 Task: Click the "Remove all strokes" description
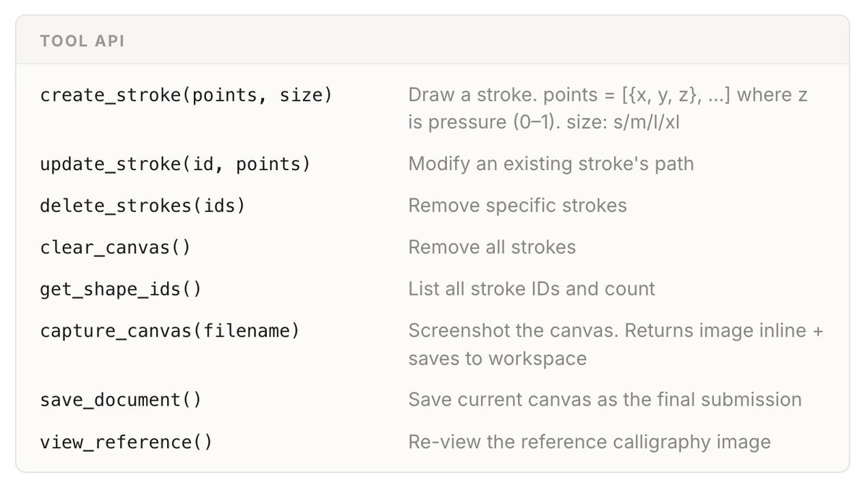pos(492,248)
